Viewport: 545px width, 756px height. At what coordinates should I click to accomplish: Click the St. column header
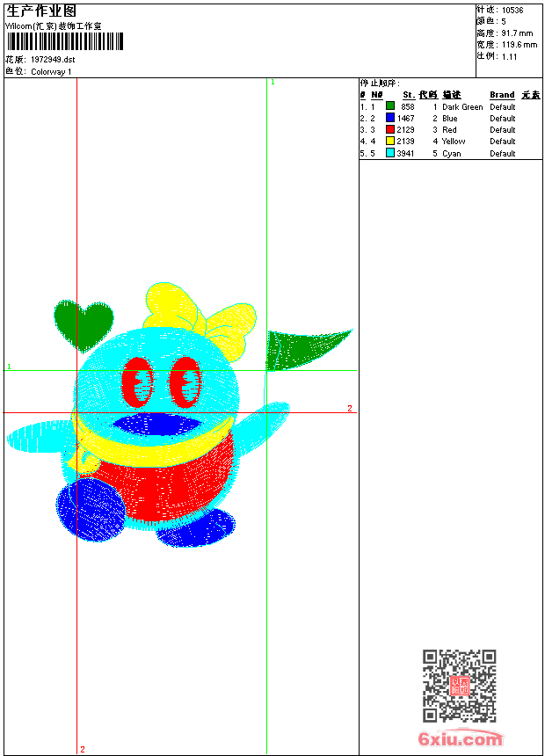point(409,95)
